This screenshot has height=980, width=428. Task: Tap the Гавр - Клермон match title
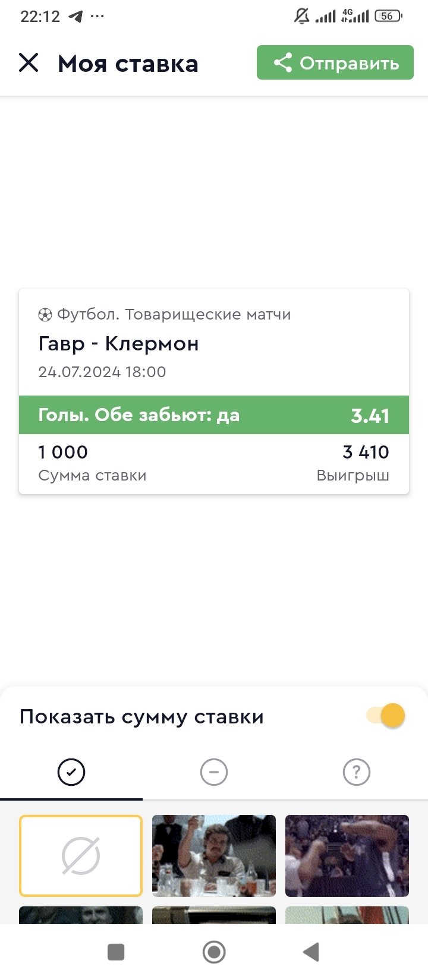pyautogui.click(x=119, y=343)
